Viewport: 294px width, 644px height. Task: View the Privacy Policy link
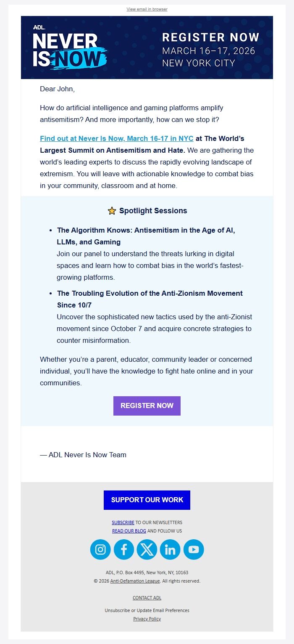pyautogui.click(x=147, y=619)
